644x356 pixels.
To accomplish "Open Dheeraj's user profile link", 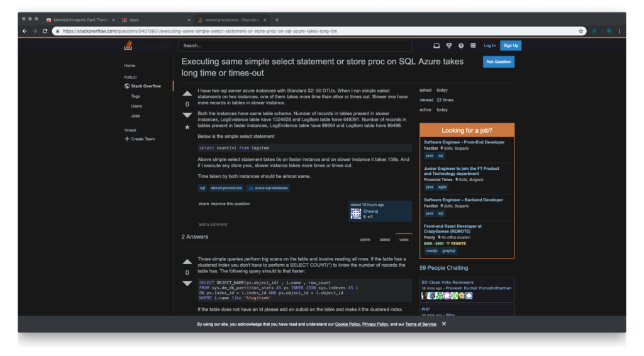I will (x=370, y=211).
